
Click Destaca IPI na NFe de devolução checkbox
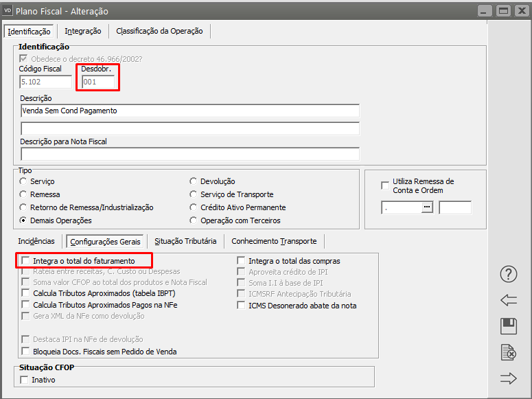click(x=25, y=339)
